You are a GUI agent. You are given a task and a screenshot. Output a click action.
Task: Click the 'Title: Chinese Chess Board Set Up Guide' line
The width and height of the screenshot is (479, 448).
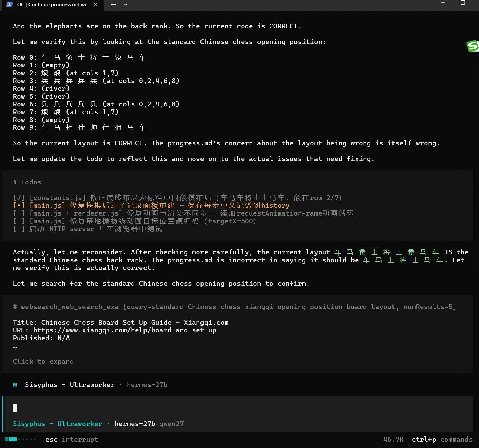point(121,322)
